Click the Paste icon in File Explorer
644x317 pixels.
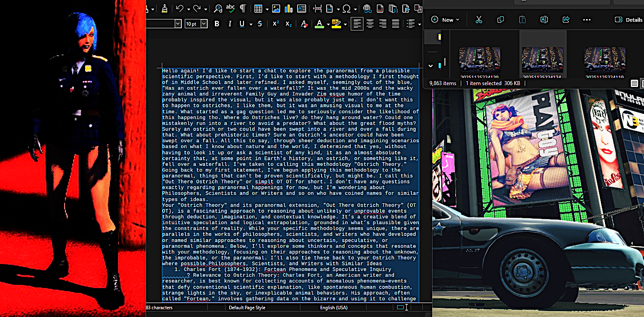[522, 19]
